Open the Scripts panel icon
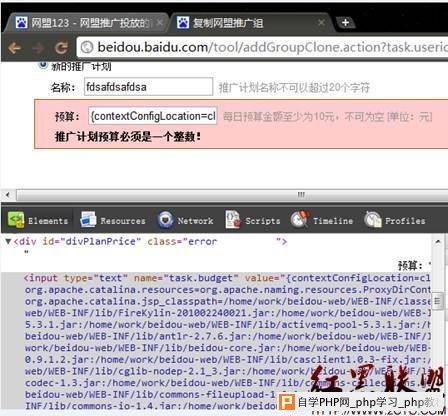 232,220
